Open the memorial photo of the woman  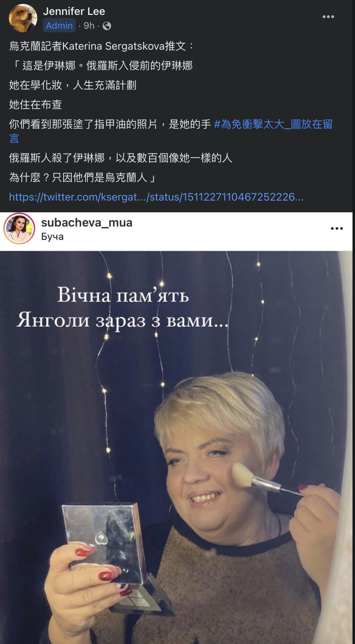point(176,447)
